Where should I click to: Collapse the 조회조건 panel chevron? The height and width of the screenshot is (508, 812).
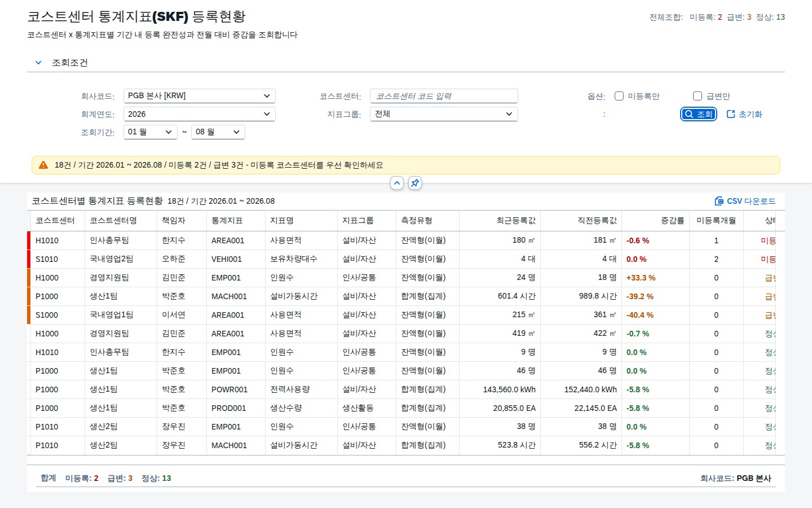point(38,63)
